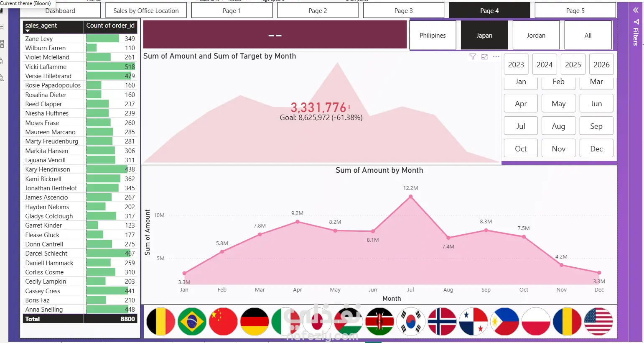Expand the Filters pane double chevron
The height and width of the screenshot is (343, 644).
pyautogui.click(x=636, y=10)
